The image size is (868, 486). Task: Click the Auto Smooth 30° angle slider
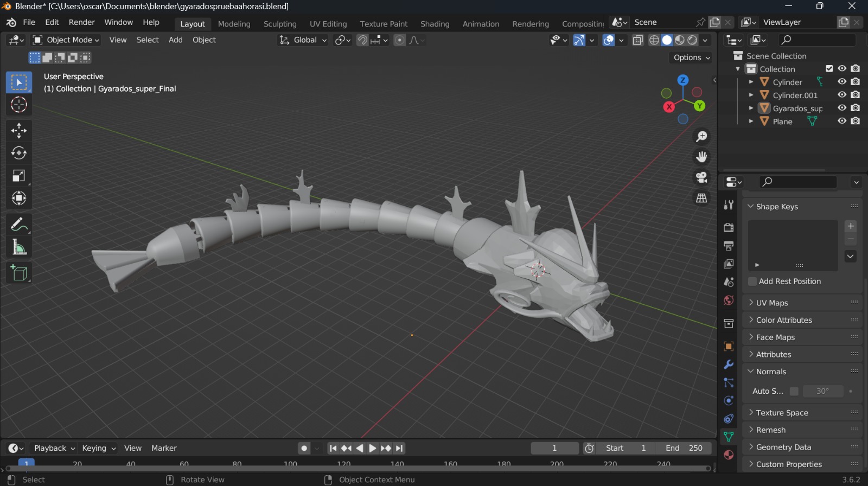click(822, 391)
